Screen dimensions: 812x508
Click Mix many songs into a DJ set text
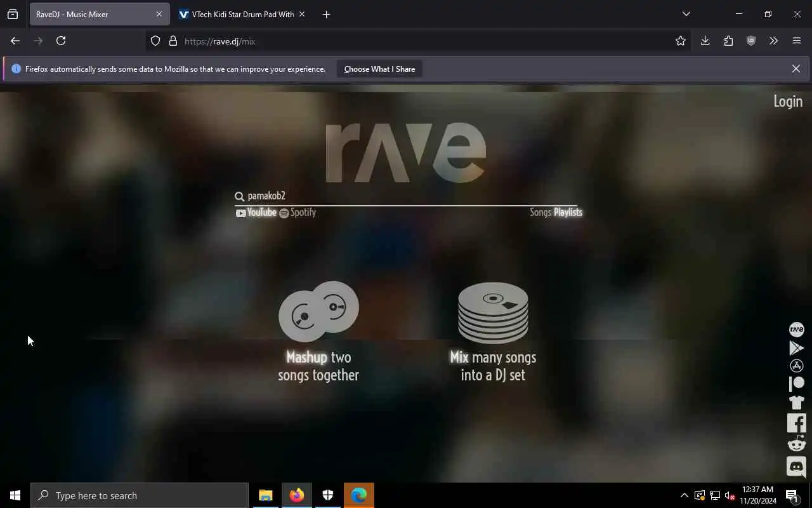(x=493, y=366)
